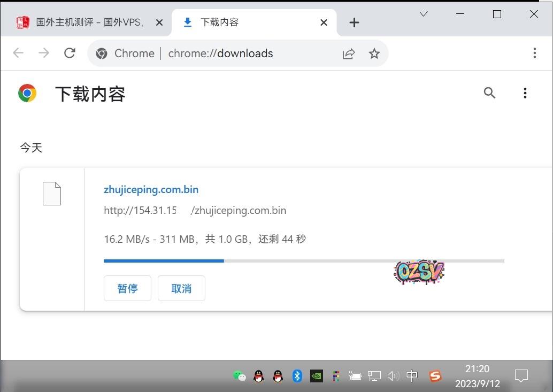Open WeChat from system tray
The image size is (553, 392).
pos(240,376)
